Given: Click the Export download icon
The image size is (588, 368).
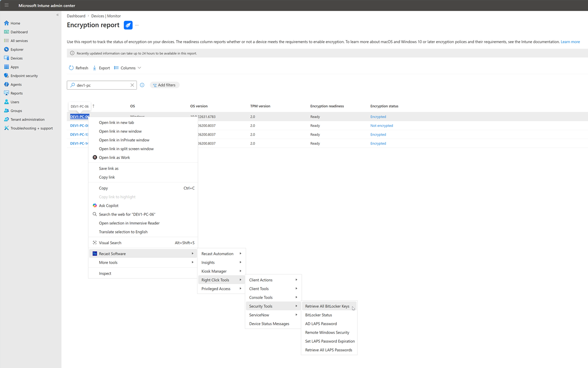Looking at the screenshot, I should click(x=95, y=68).
